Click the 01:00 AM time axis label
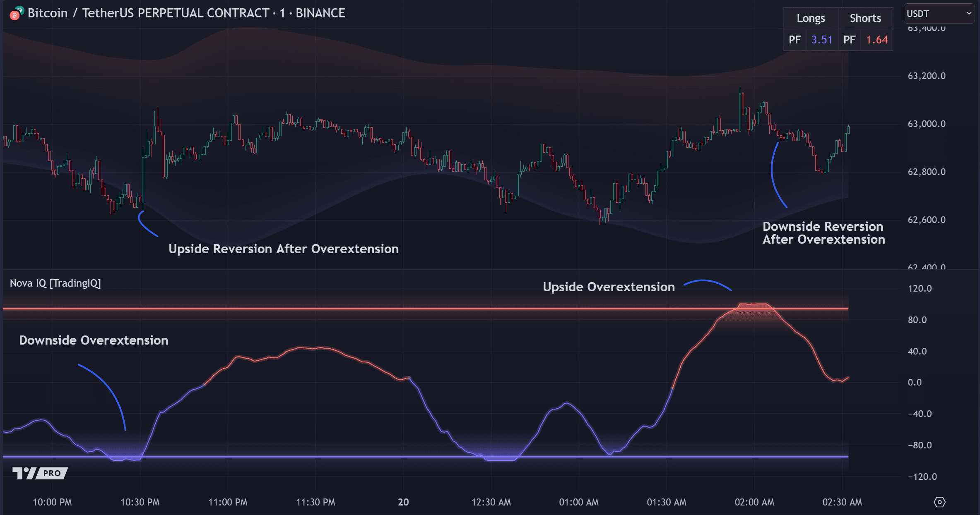This screenshot has width=980, height=515. pyautogui.click(x=579, y=502)
